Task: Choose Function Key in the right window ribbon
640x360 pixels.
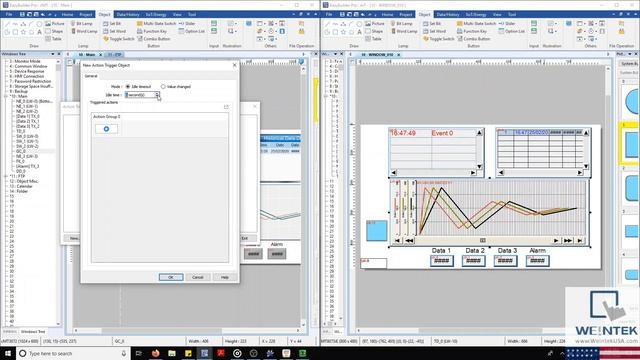Action: tap(472, 31)
